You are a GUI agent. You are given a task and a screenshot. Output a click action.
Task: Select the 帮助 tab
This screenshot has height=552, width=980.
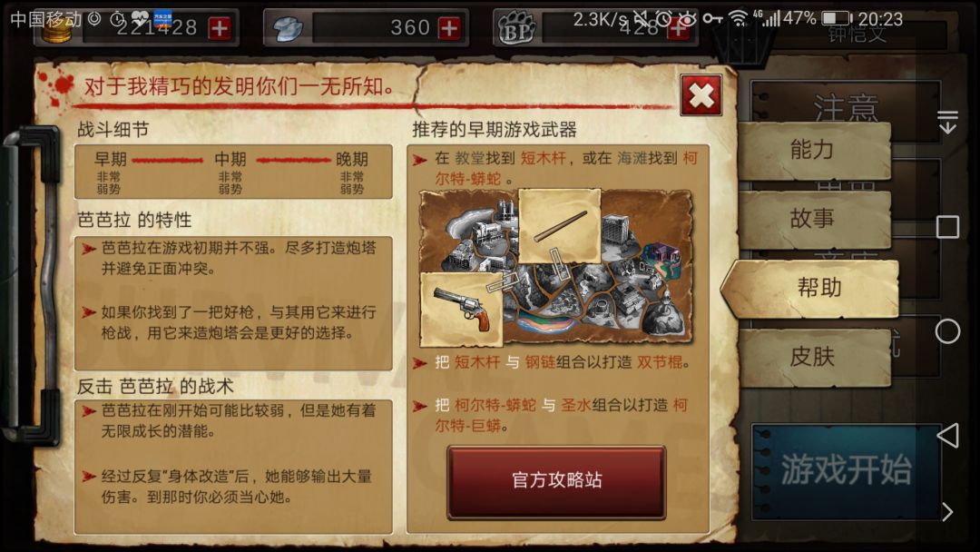pyautogui.click(x=812, y=288)
